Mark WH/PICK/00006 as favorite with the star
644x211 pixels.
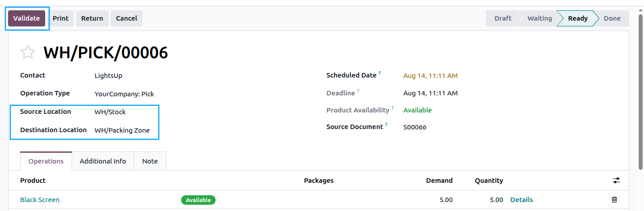point(28,52)
